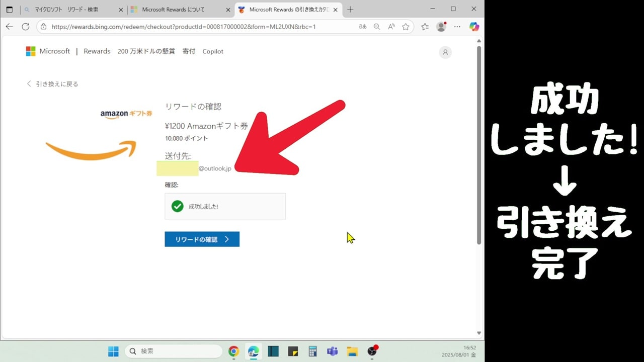Start the read aloud icon
The width and height of the screenshot is (644, 362).
[391, 27]
